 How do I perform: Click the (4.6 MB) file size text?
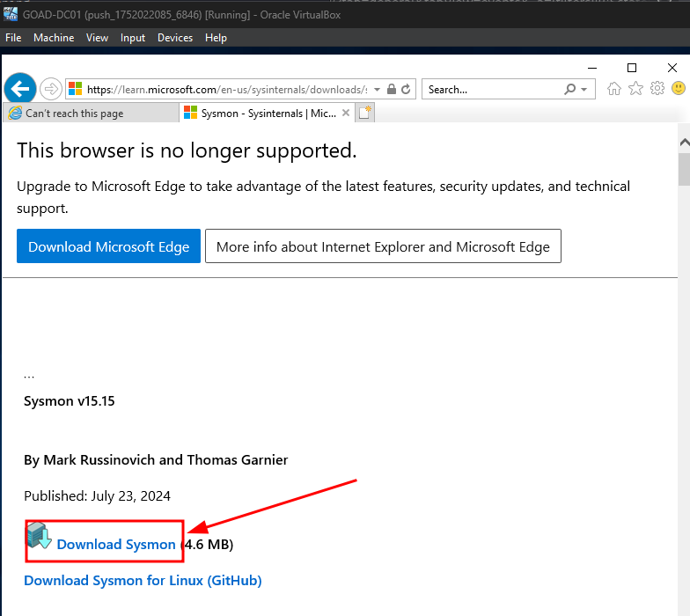coord(208,544)
